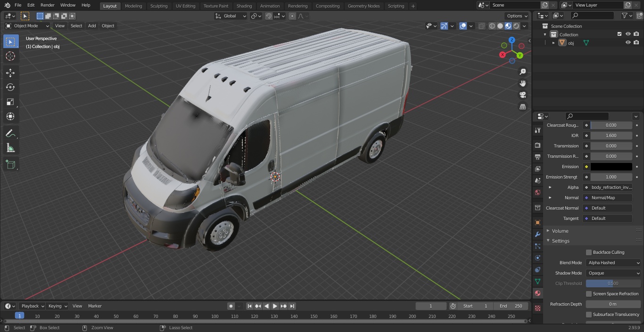Viewport: 644px width, 332px height.
Task: Enable the Backface Culling checkbox
Action: 589,252
